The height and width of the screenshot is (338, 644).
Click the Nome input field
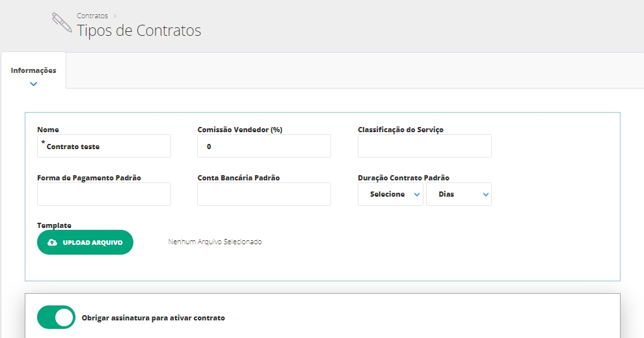click(x=104, y=147)
